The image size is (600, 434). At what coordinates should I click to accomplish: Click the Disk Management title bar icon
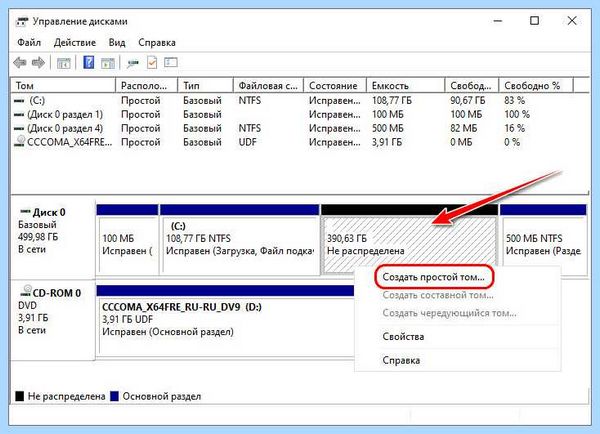[22, 21]
